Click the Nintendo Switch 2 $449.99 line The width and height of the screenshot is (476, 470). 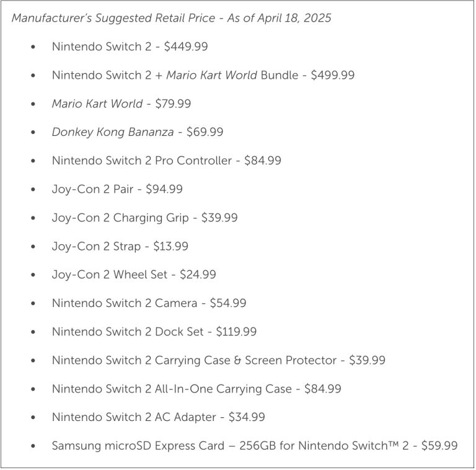(130, 47)
